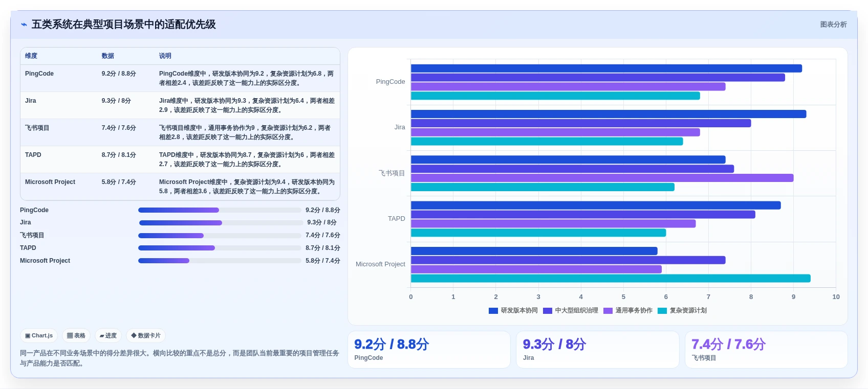Click the x-axis tick label 10
The image size is (868, 389).
(x=836, y=297)
